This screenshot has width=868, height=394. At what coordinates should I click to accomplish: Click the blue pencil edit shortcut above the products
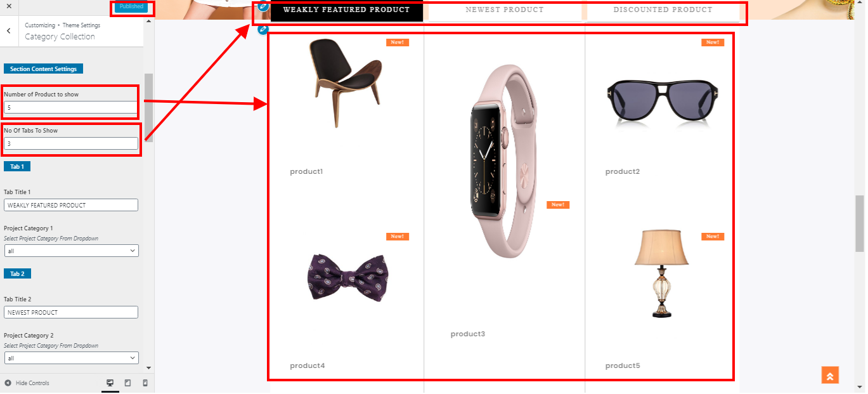click(264, 30)
